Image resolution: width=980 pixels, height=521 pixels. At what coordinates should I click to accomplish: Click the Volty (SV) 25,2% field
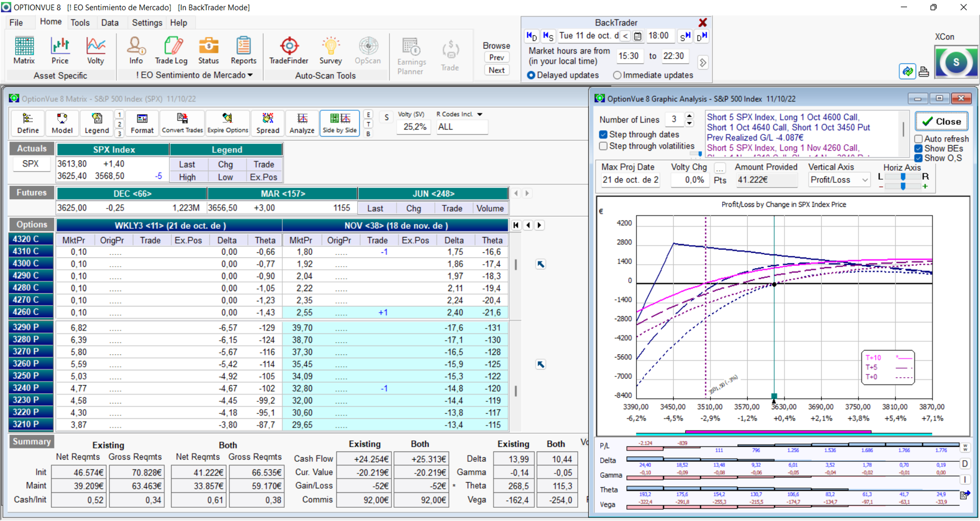click(415, 127)
